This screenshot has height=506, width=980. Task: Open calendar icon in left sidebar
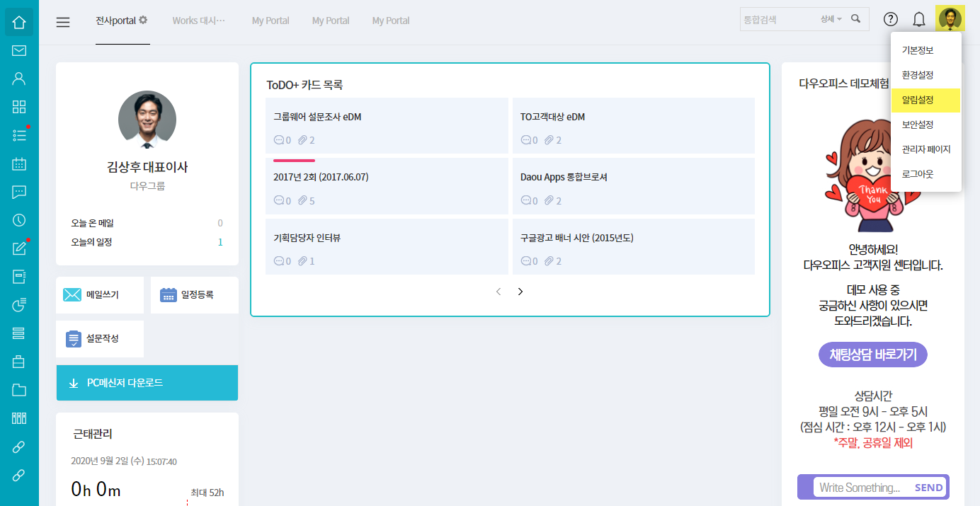19,164
